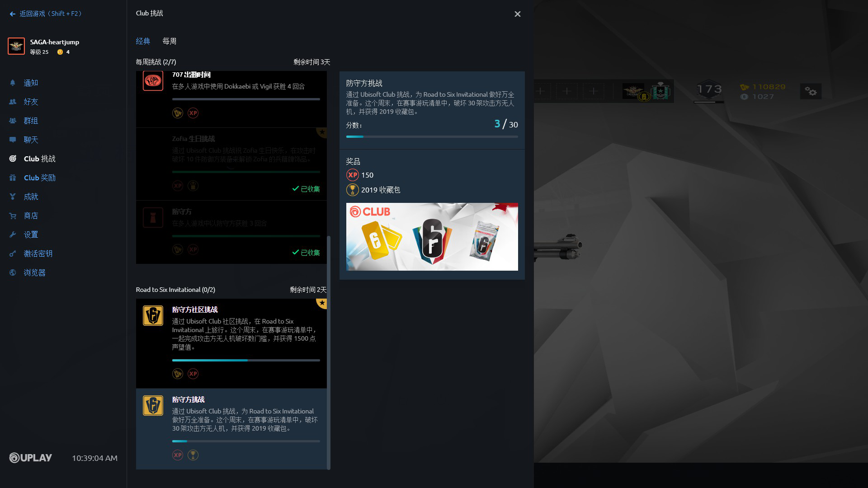Open the Club 奖励 gift icon
The width and height of the screenshot is (868, 488).
[13, 178]
